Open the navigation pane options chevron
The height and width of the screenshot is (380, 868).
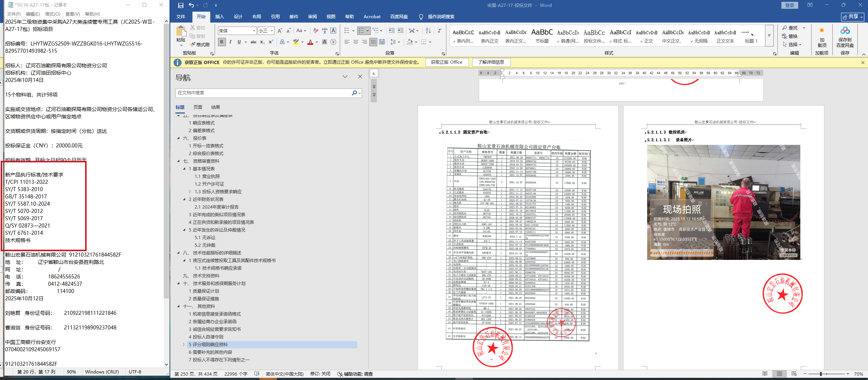(345, 77)
